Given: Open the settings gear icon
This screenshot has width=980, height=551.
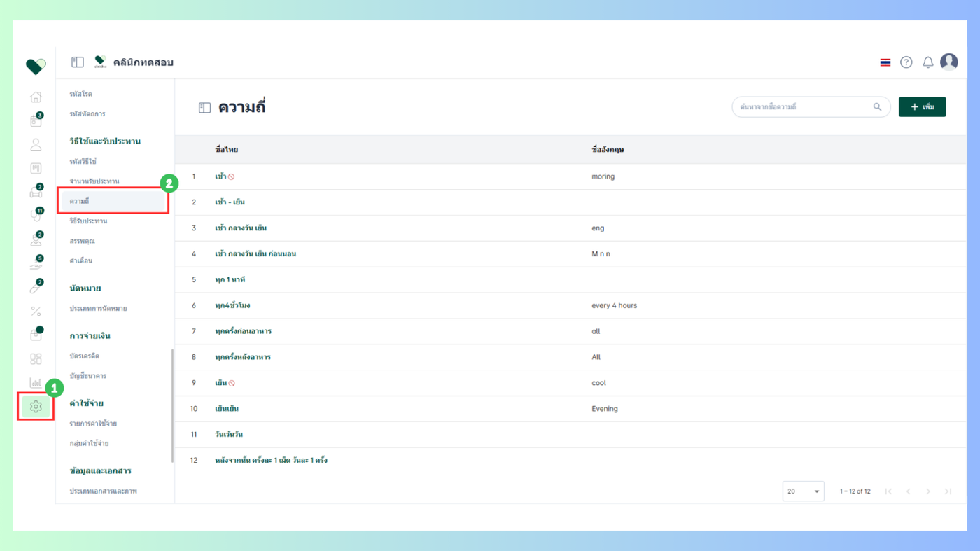Looking at the screenshot, I should pyautogui.click(x=36, y=407).
